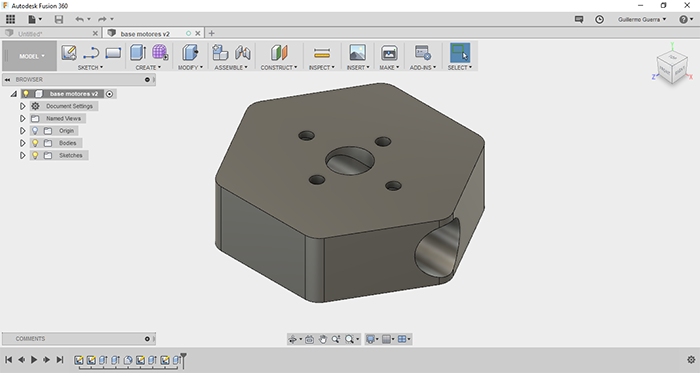700x373 pixels.
Task: Click the New Component assemble icon
Action: [x=220, y=53]
